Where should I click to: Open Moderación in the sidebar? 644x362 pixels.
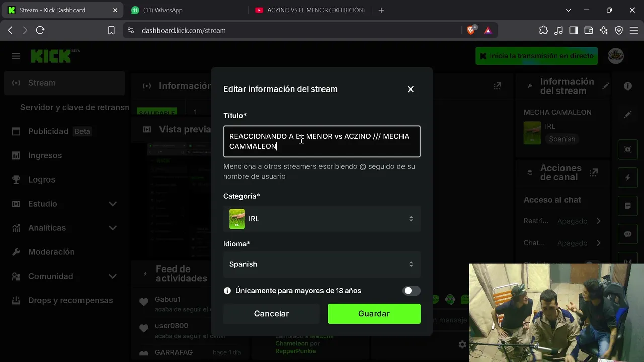coord(64,252)
